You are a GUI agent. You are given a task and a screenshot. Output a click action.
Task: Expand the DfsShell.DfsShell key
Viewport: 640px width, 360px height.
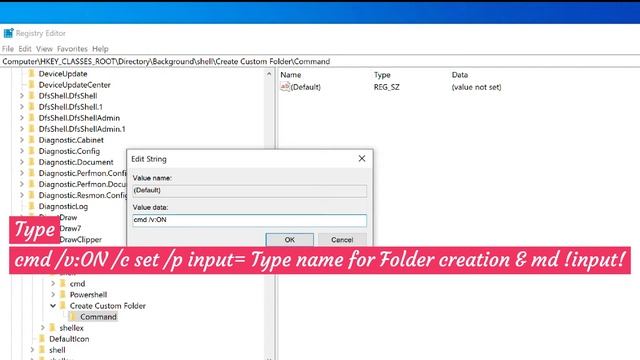22,96
